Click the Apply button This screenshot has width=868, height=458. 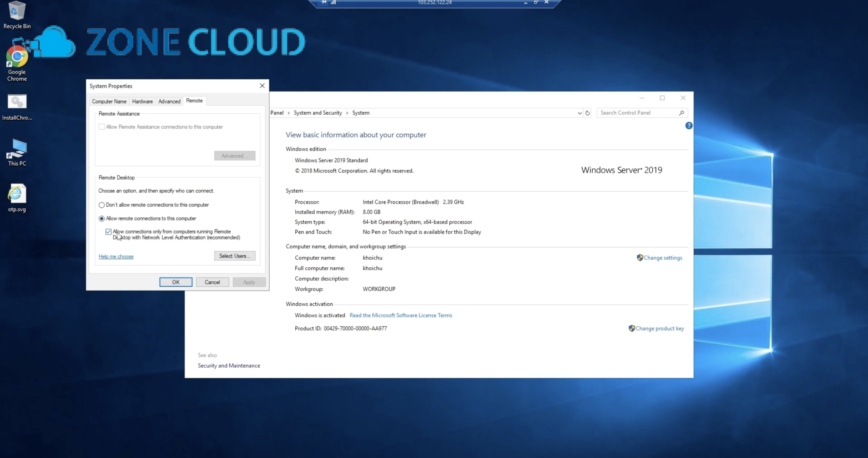(x=249, y=282)
